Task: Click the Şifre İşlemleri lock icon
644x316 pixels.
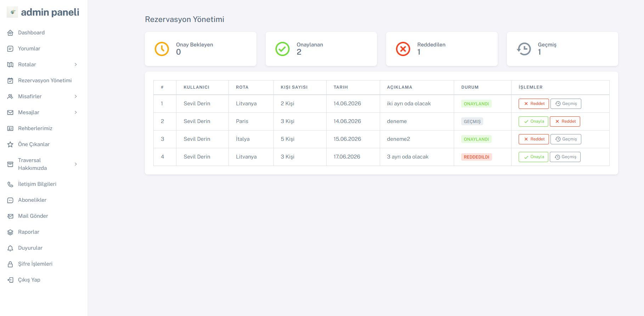Action: pyautogui.click(x=10, y=264)
